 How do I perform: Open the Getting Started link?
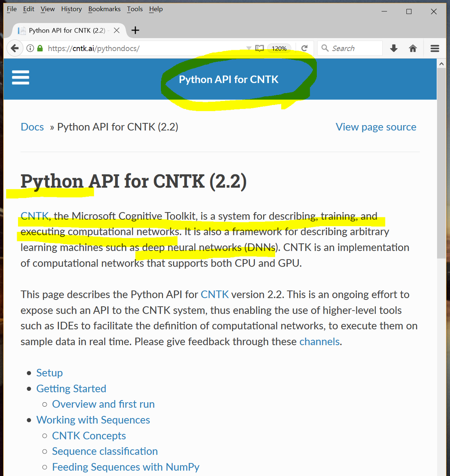[71, 389]
